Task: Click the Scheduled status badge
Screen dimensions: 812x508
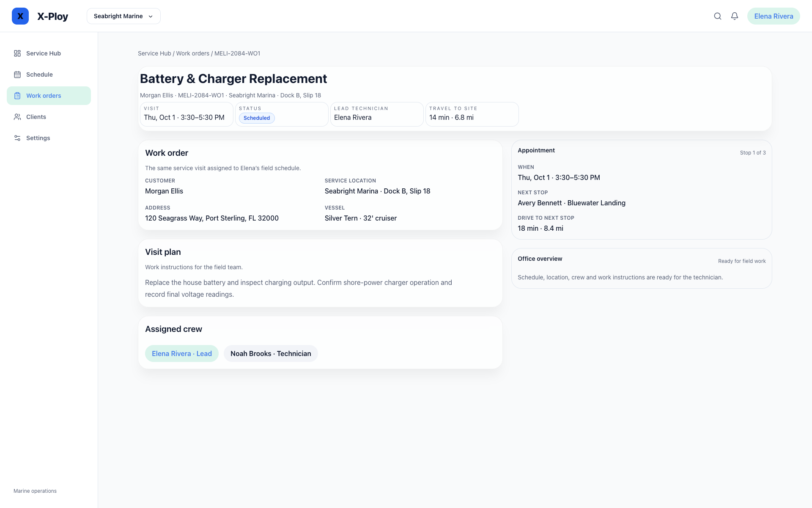Action: (x=257, y=118)
